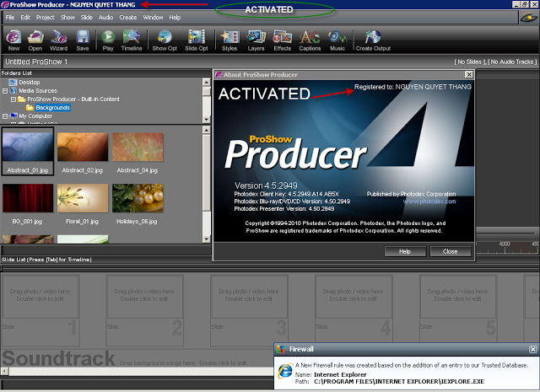The image size is (540, 392).
Task: Select the Abstract_02.jpg thumbnail
Action: (83, 152)
